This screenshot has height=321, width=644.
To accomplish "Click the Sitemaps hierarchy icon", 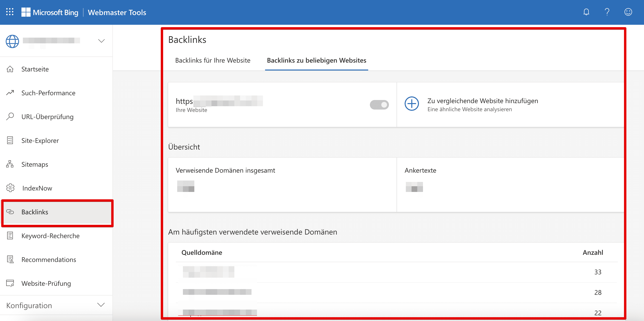I will (x=10, y=164).
